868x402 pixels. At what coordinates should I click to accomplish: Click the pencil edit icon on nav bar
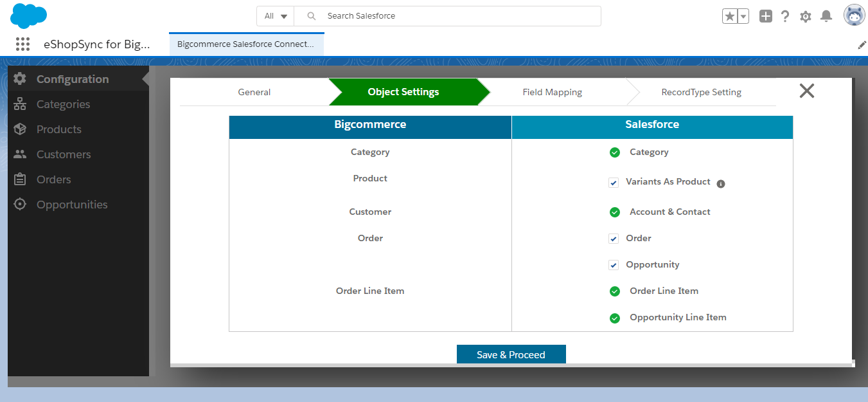862,45
